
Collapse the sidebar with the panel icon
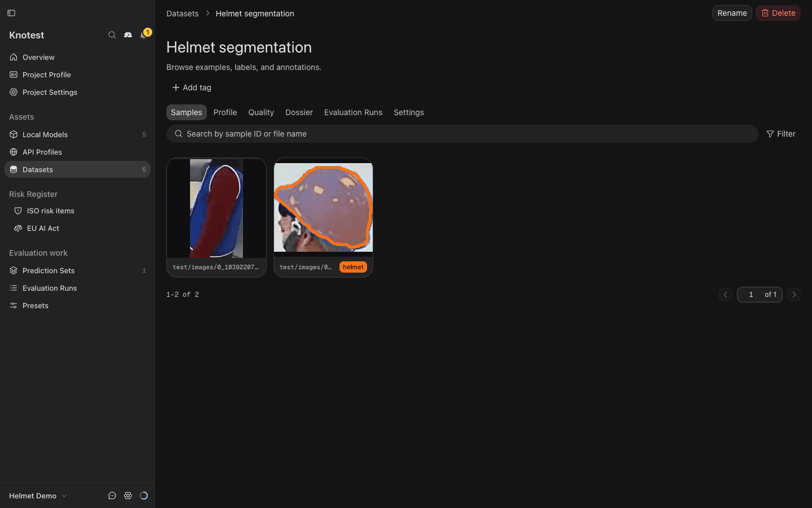click(11, 13)
